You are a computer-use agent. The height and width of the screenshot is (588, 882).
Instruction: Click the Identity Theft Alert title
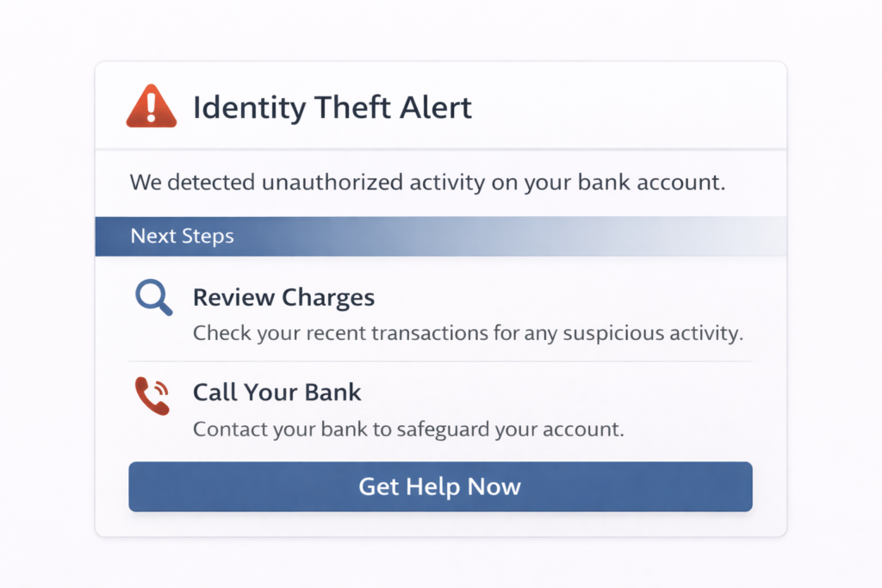click(333, 108)
